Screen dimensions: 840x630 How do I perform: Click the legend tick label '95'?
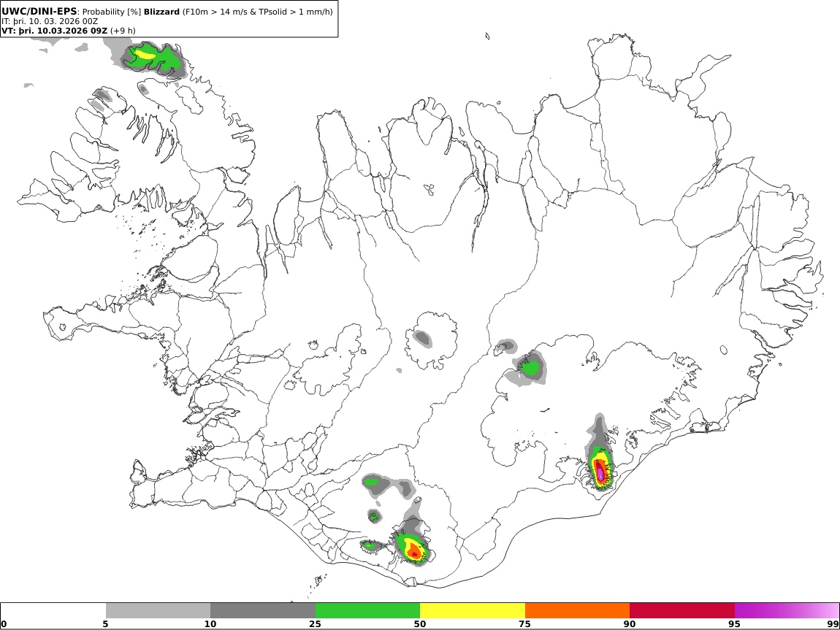tap(734, 624)
